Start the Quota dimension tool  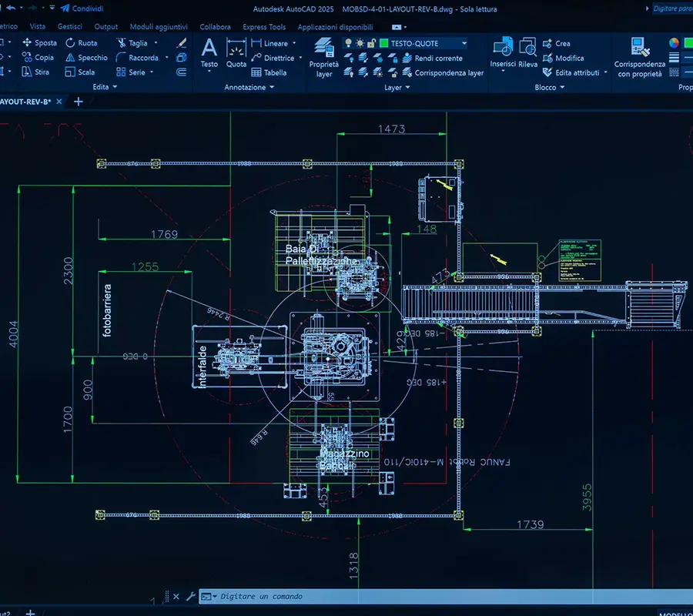click(236, 52)
